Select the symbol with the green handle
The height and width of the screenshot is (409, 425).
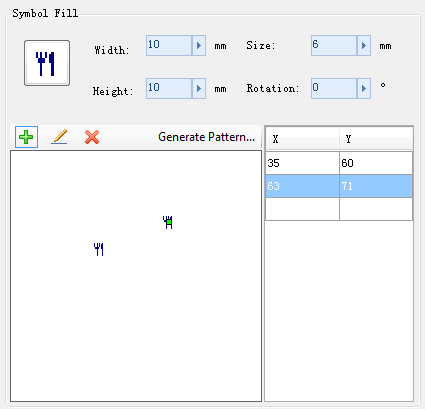(168, 222)
